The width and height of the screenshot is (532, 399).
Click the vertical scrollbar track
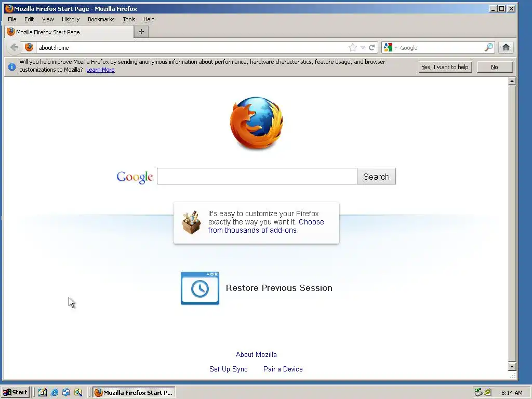pos(512,224)
